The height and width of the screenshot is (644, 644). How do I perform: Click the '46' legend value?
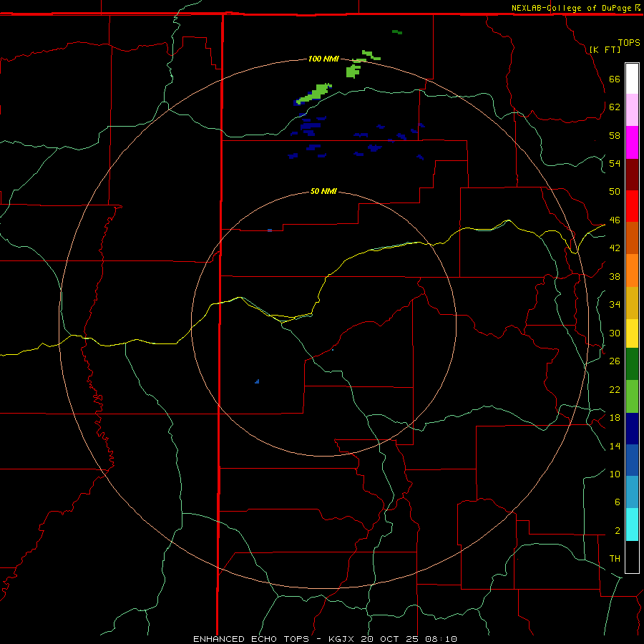[615, 220]
